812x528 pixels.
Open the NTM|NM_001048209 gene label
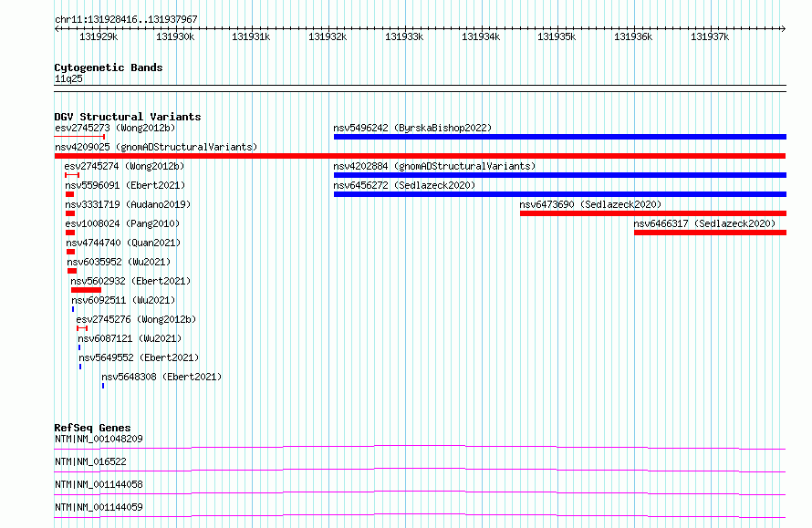(x=99, y=439)
